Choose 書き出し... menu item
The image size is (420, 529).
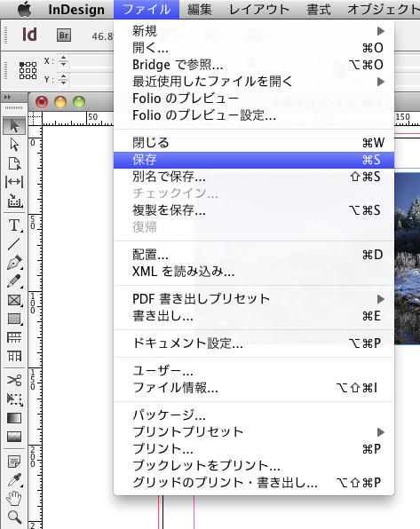click(254, 316)
